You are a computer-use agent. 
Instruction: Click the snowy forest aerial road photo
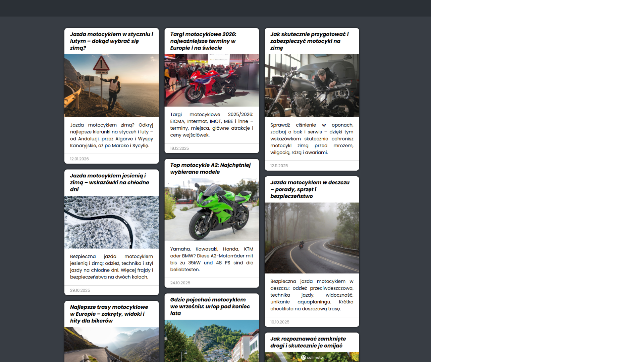coord(111,222)
